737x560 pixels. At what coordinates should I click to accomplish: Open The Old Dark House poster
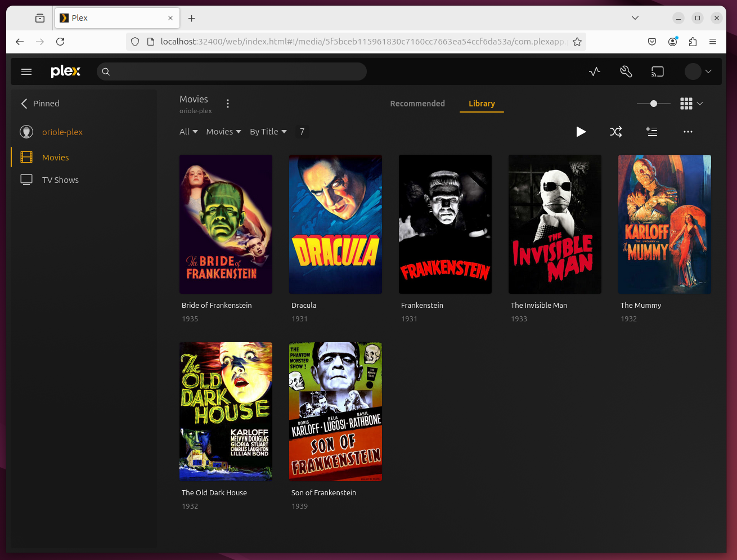(226, 411)
